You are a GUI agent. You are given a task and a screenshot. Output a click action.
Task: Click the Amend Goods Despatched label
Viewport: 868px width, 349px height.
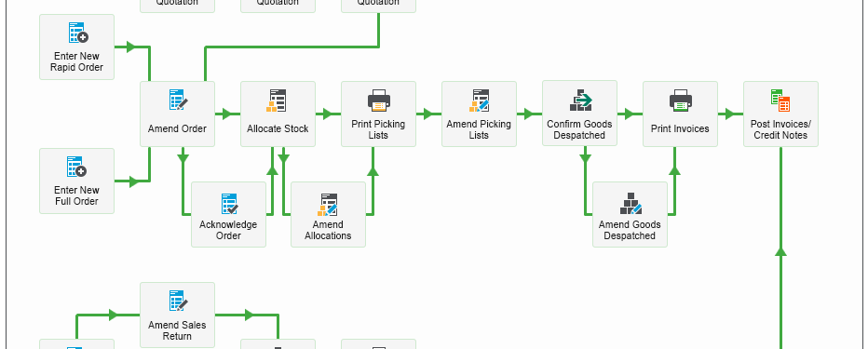(x=630, y=230)
